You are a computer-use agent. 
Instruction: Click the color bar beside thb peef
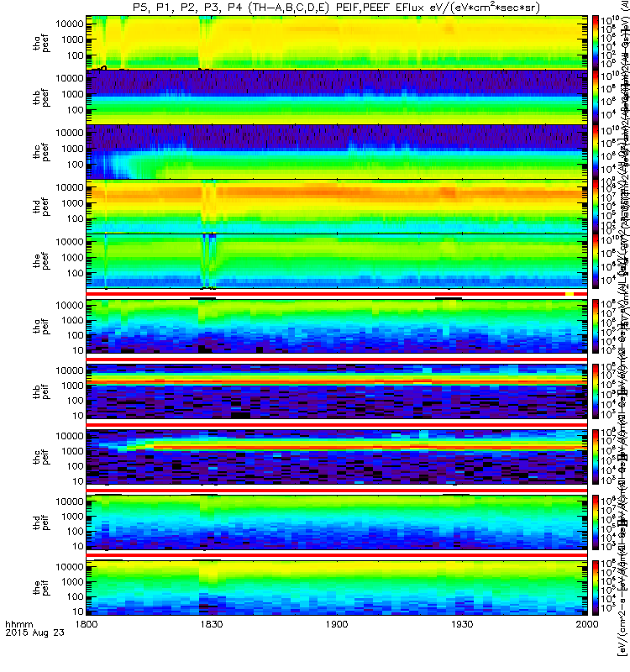[596, 97]
